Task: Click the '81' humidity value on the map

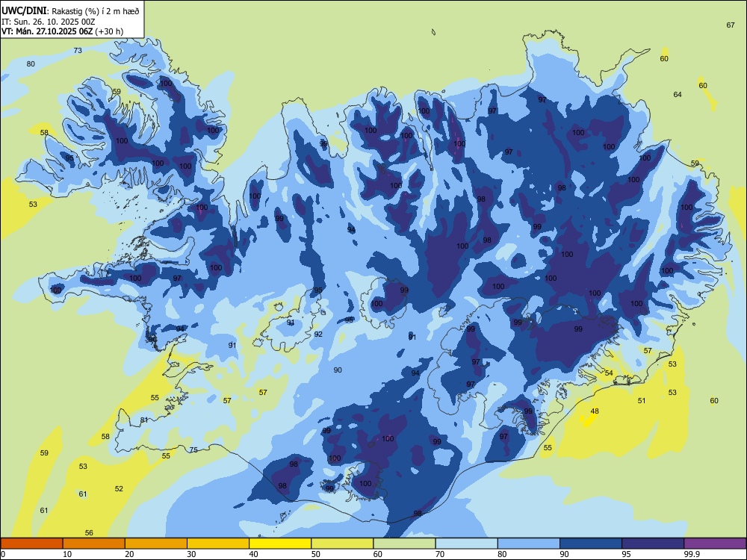Action: click(144, 420)
